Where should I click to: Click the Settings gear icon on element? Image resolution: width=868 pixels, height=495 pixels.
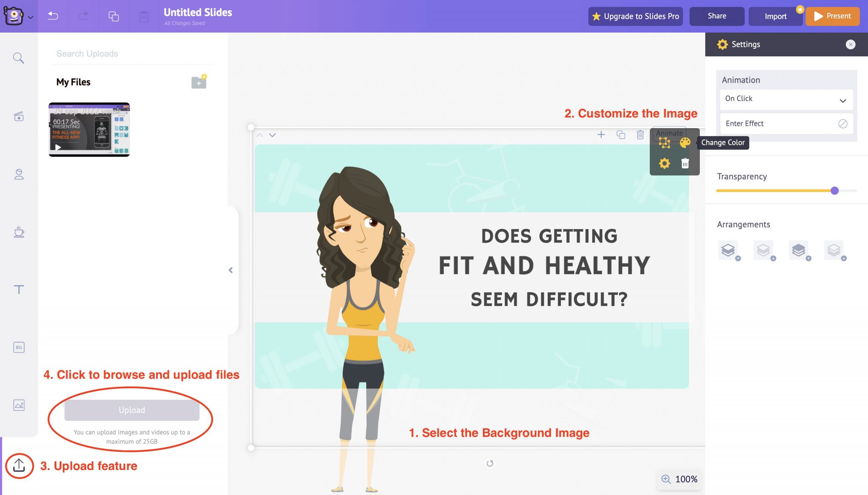point(664,163)
